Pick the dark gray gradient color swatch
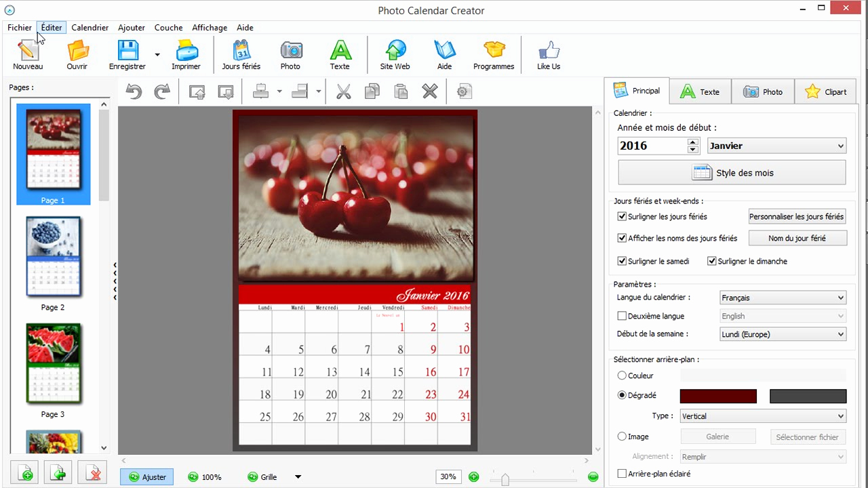 808,396
